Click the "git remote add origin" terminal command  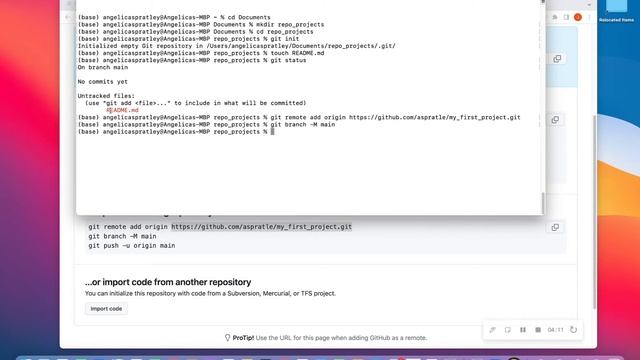point(395,118)
